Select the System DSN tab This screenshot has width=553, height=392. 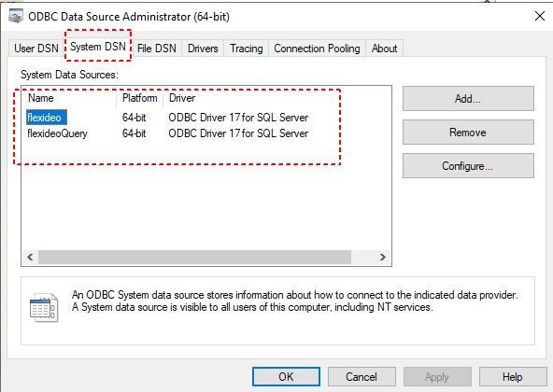(x=98, y=47)
